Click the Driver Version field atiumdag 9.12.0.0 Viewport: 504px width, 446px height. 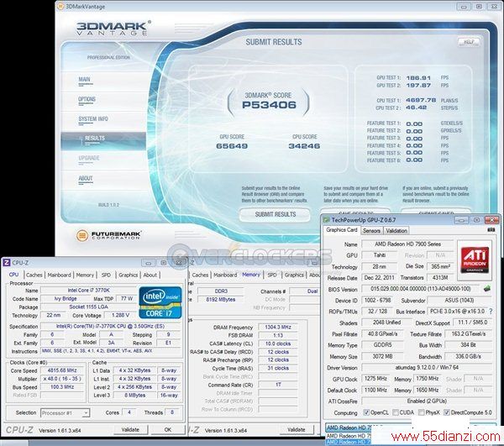(427, 367)
